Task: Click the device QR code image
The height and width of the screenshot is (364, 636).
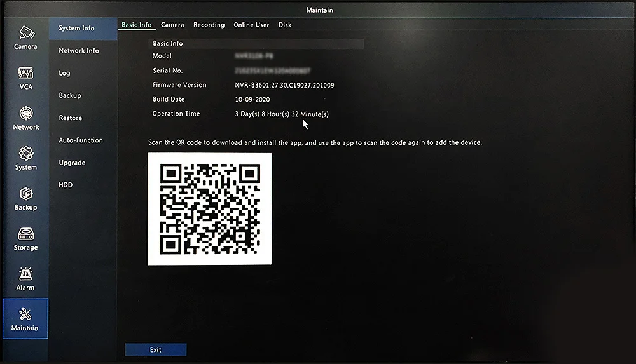Action: 210,209
